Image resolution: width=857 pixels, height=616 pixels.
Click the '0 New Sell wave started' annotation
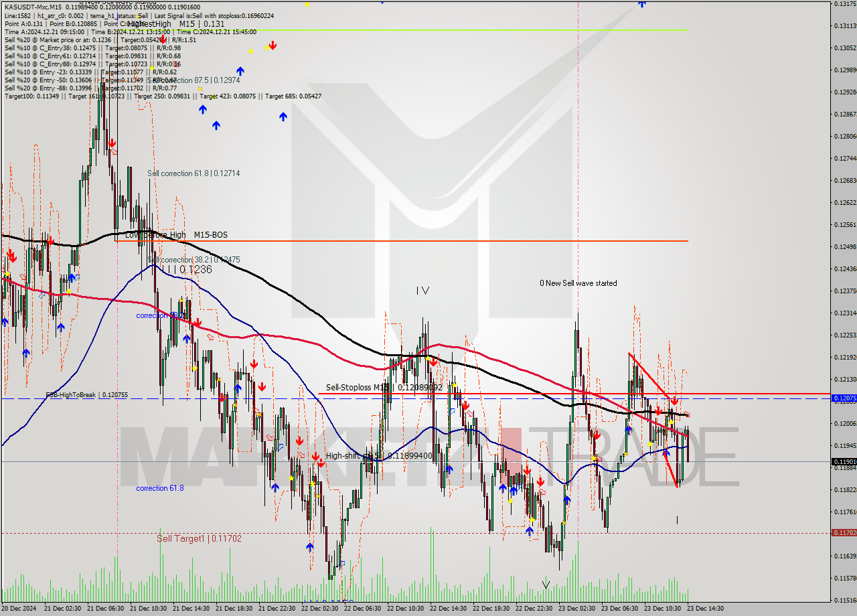(578, 283)
